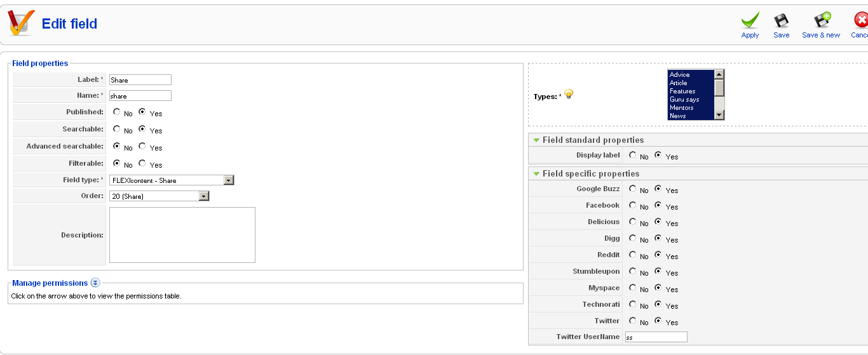868x355 pixels.
Task: Set Published to No
Action: [x=117, y=112]
